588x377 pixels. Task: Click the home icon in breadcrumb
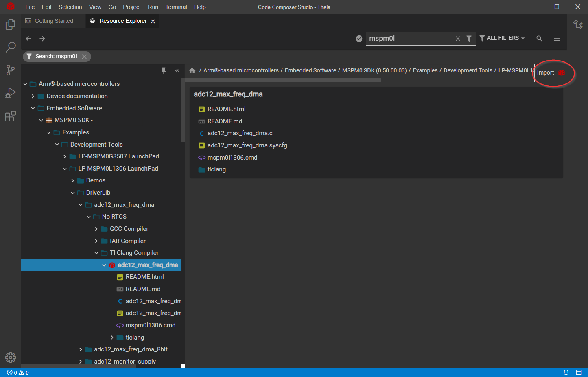(x=192, y=71)
